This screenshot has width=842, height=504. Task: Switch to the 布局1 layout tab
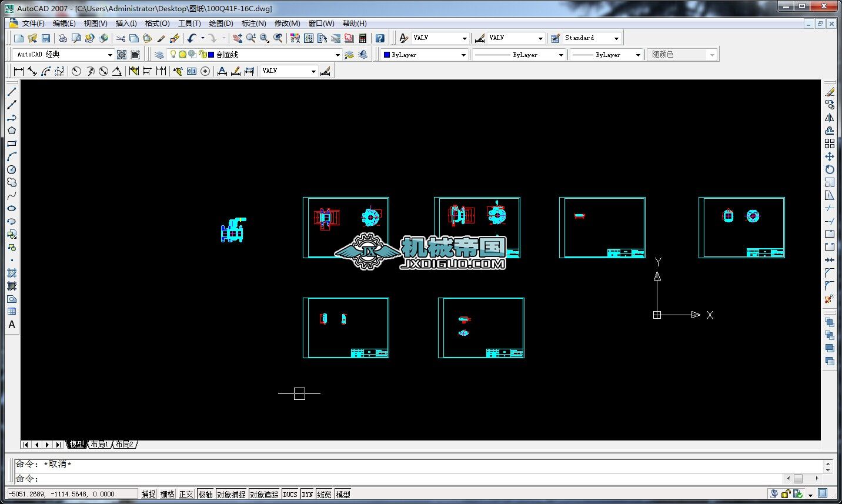(x=99, y=444)
